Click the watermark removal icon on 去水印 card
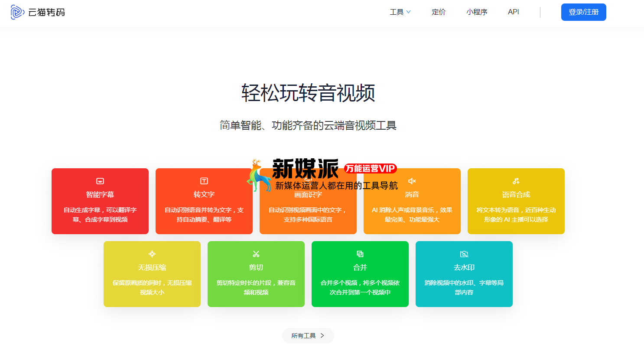This screenshot has height=350, width=644. point(464,254)
